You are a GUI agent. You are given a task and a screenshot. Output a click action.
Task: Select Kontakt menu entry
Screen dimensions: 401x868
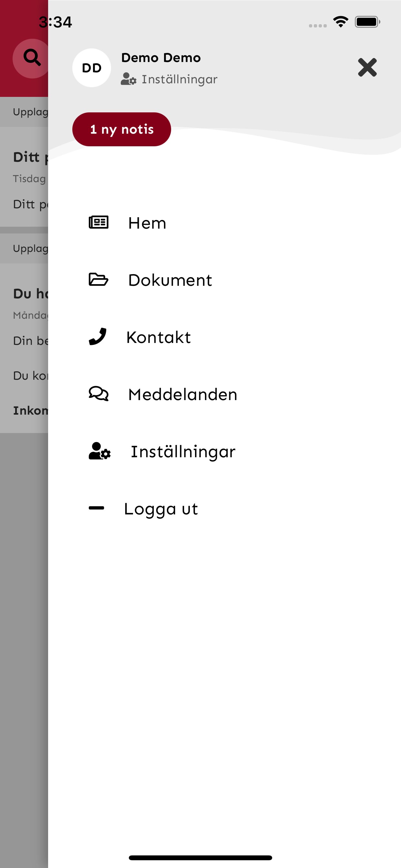click(159, 337)
